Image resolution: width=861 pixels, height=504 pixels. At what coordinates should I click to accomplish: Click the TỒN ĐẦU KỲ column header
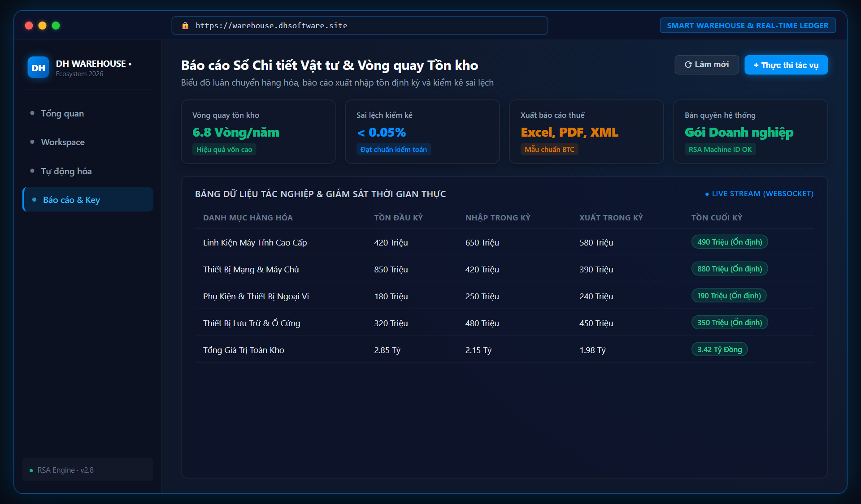point(399,218)
